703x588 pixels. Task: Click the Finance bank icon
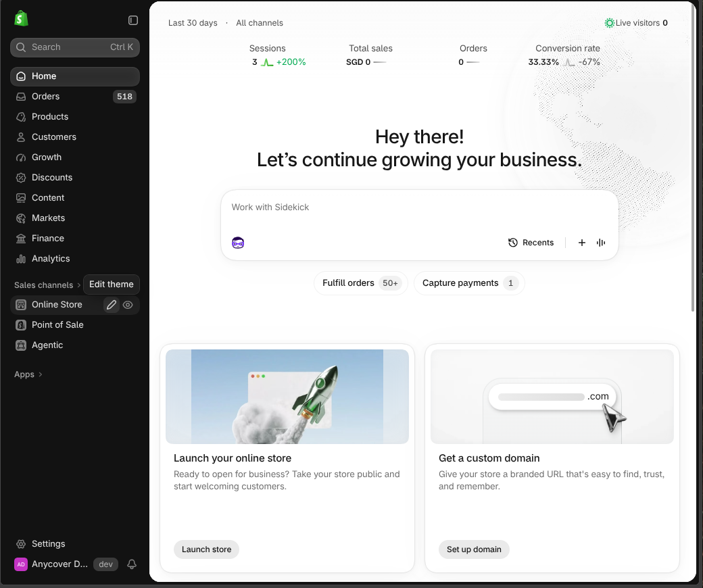(21, 239)
